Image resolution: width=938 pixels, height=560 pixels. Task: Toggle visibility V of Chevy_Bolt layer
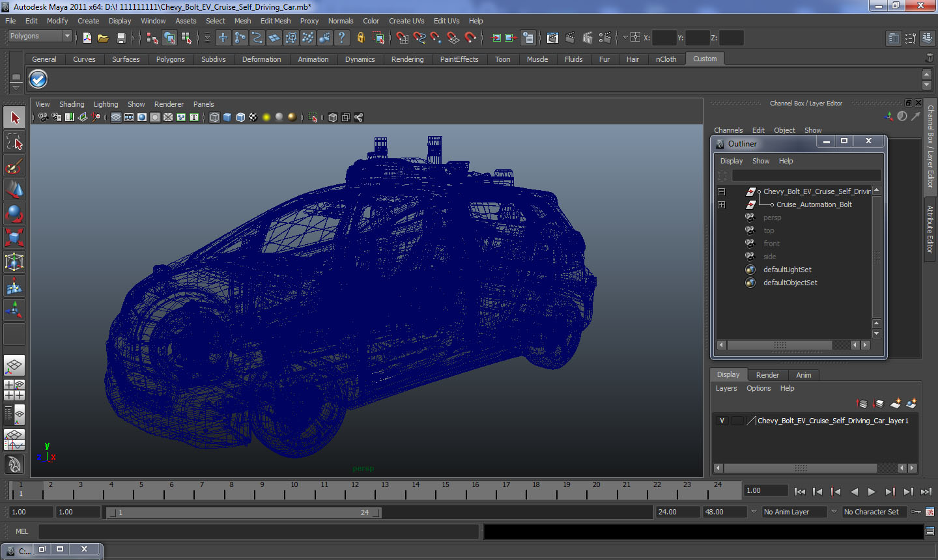tap(722, 421)
